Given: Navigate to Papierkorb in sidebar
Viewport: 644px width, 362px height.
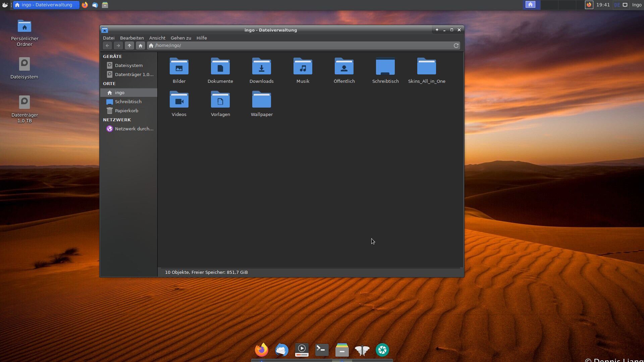Looking at the screenshot, I should [126, 111].
